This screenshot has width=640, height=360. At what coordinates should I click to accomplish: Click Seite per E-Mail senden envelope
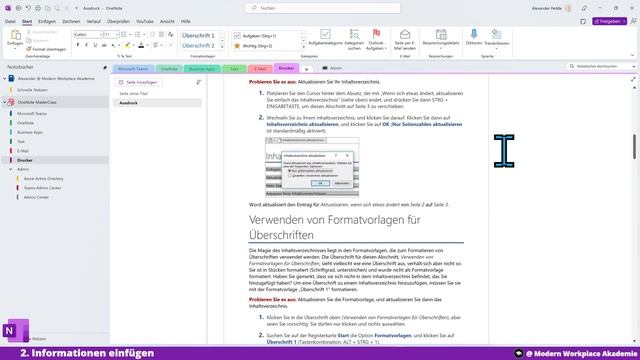404,34
